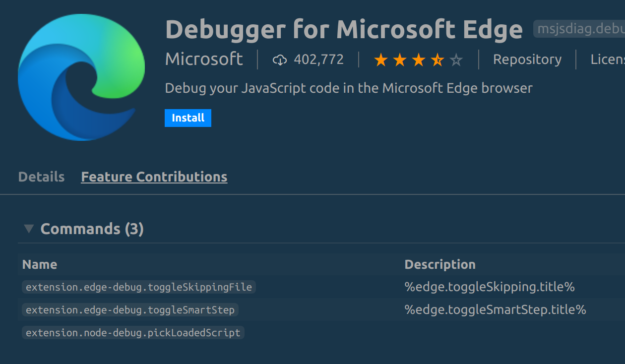Select the toggleSmartStep command name

pos(130,309)
